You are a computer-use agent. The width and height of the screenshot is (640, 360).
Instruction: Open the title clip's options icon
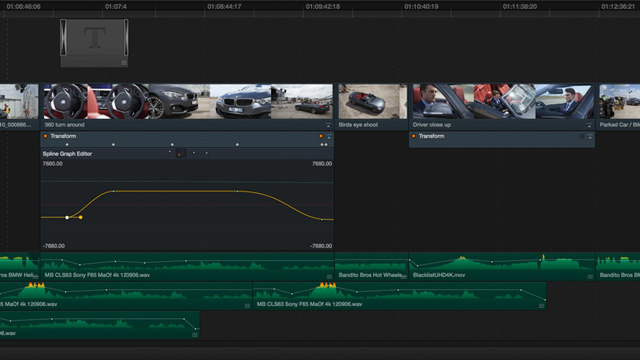tap(124, 63)
